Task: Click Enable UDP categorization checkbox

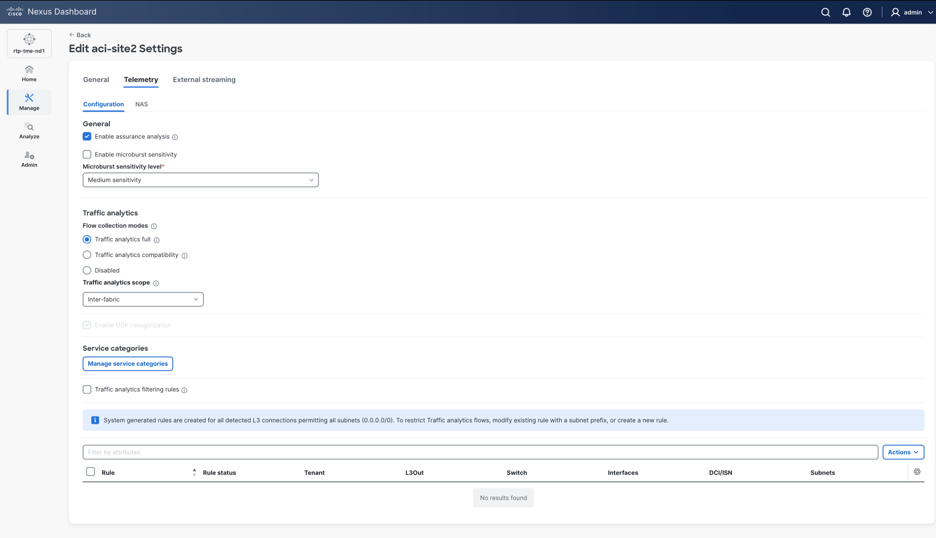Action: (87, 325)
